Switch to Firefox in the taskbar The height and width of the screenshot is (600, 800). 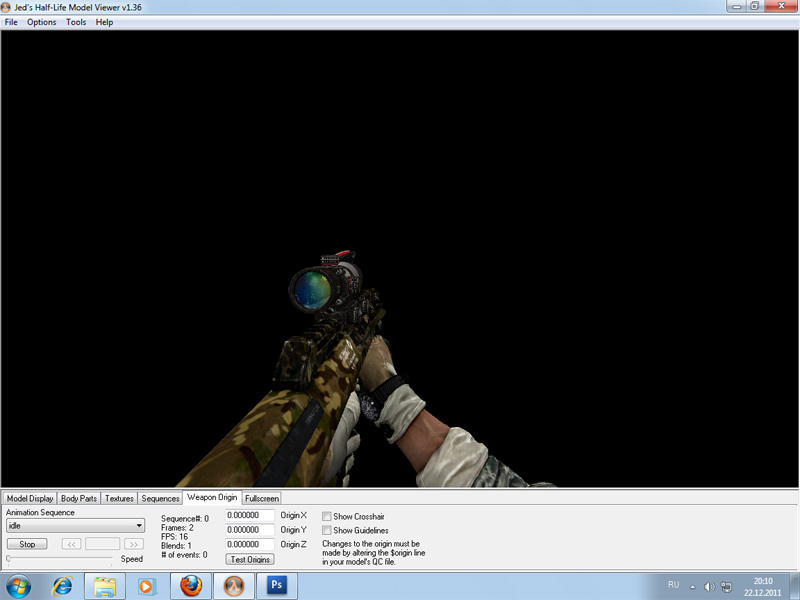click(190, 587)
